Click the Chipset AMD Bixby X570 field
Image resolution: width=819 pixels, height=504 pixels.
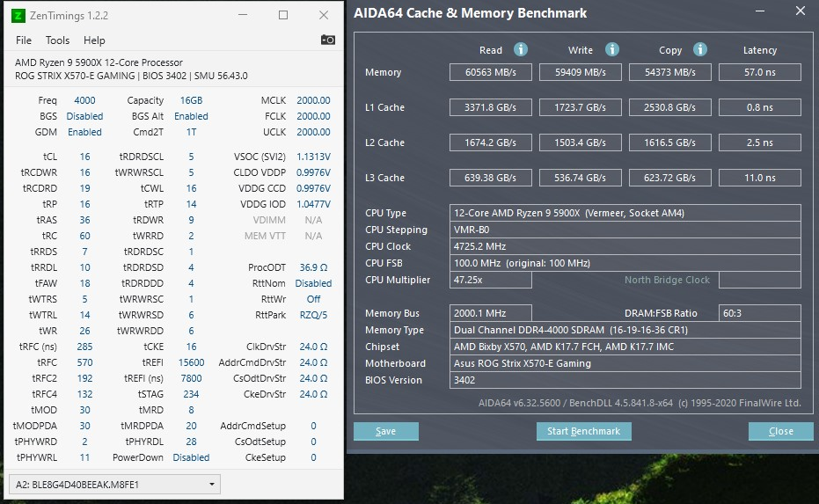[x=625, y=347]
